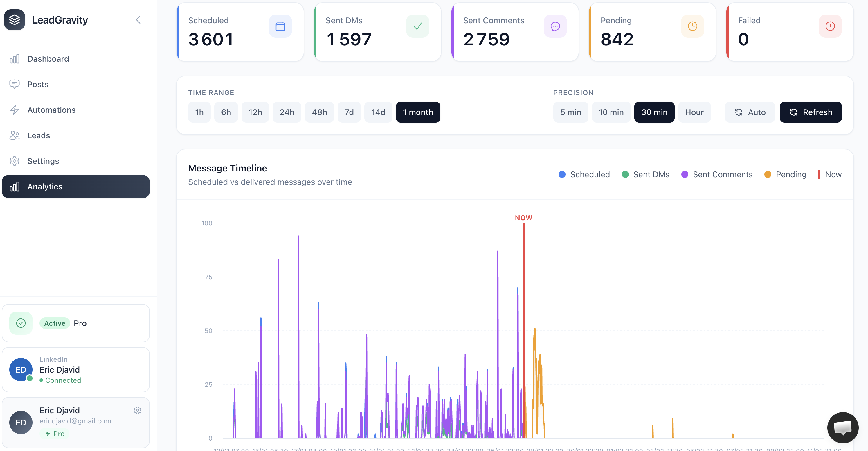This screenshot has width=868, height=451.
Task: Click the clock icon on the Pending card
Action: (693, 26)
